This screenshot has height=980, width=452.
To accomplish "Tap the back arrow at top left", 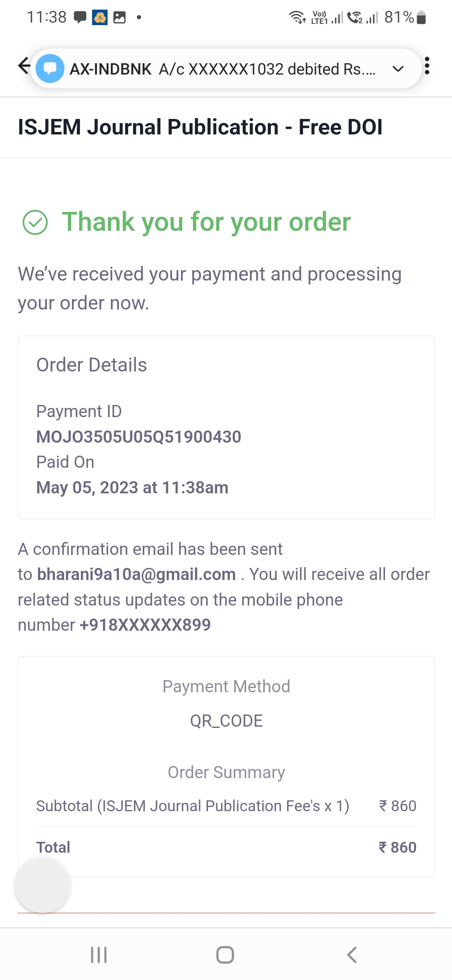I will tap(24, 66).
